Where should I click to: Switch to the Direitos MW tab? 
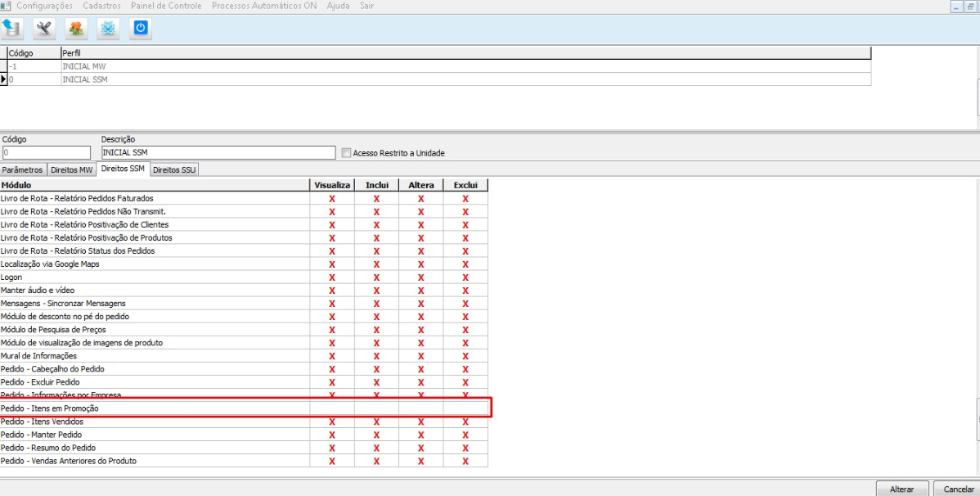tap(72, 169)
